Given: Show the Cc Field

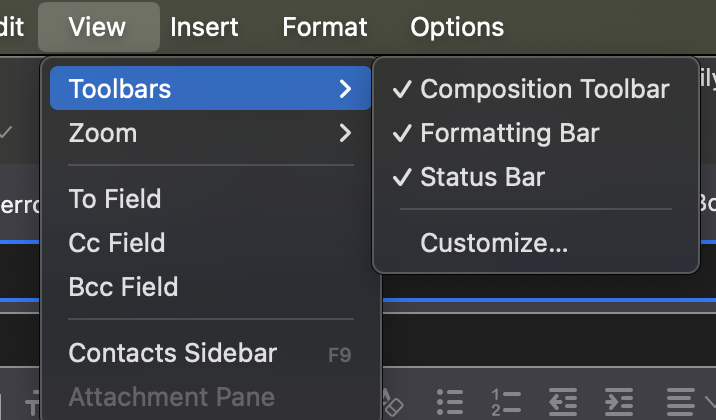Looking at the screenshot, I should click(x=117, y=243).
